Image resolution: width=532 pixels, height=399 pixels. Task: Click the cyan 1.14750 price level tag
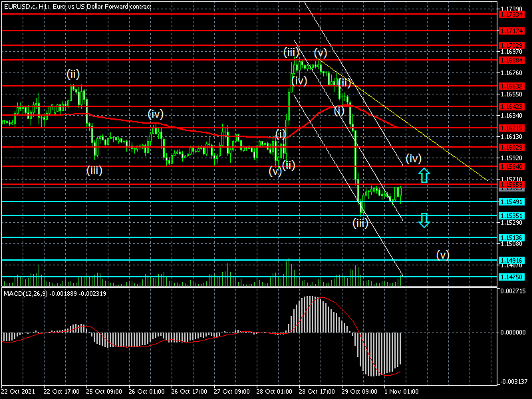pos(511,276)
